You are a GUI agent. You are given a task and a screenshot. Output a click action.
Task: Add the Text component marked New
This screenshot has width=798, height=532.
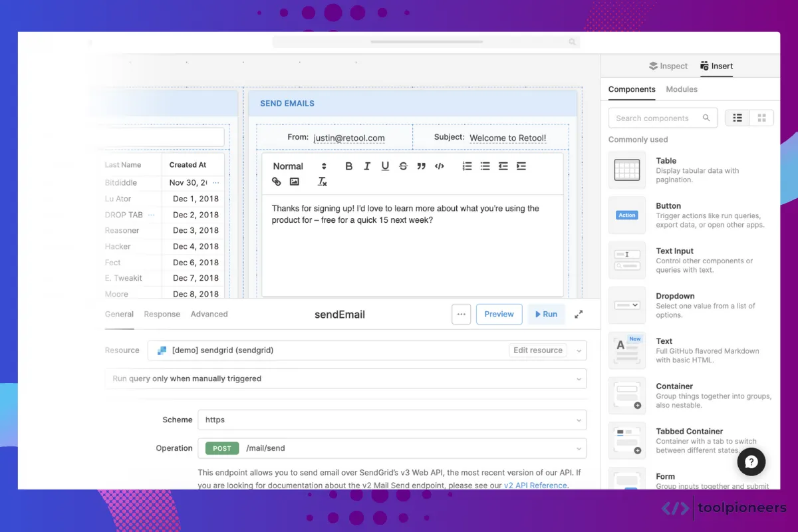(x=691, y=350)
